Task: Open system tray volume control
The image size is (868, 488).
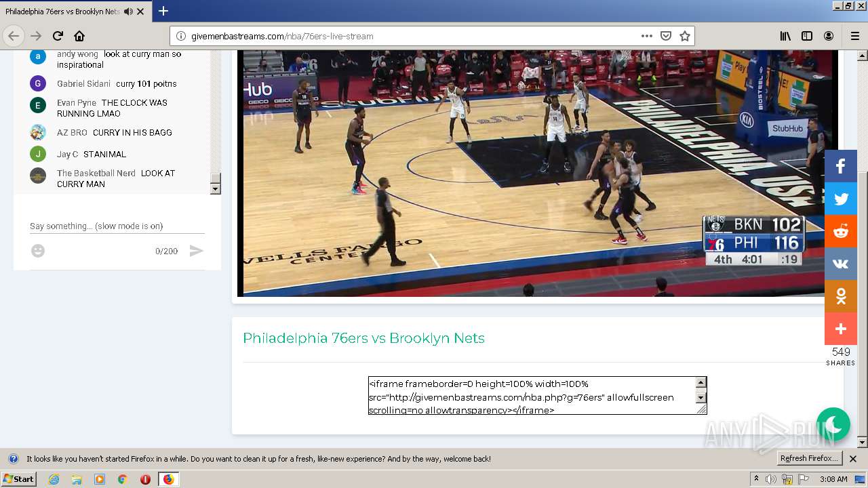Action: (770, 479)
